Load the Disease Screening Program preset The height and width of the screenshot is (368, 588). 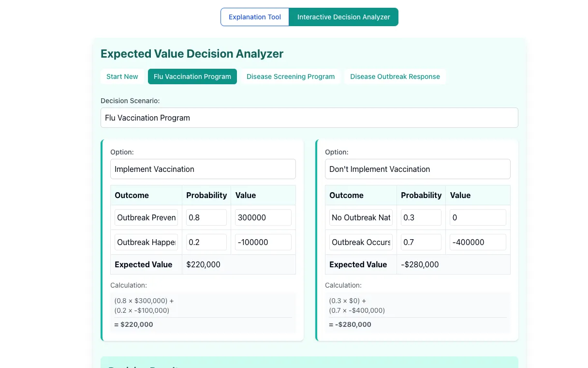point(291,77)
